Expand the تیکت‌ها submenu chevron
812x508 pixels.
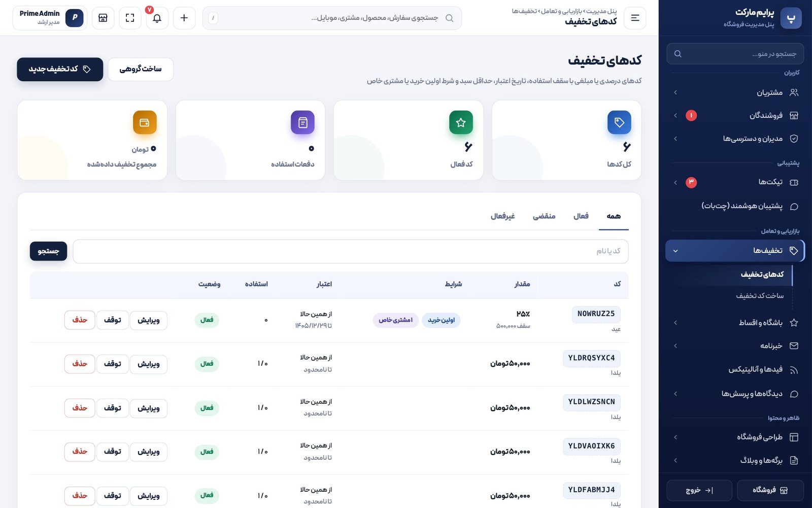(x=675, y=182)
